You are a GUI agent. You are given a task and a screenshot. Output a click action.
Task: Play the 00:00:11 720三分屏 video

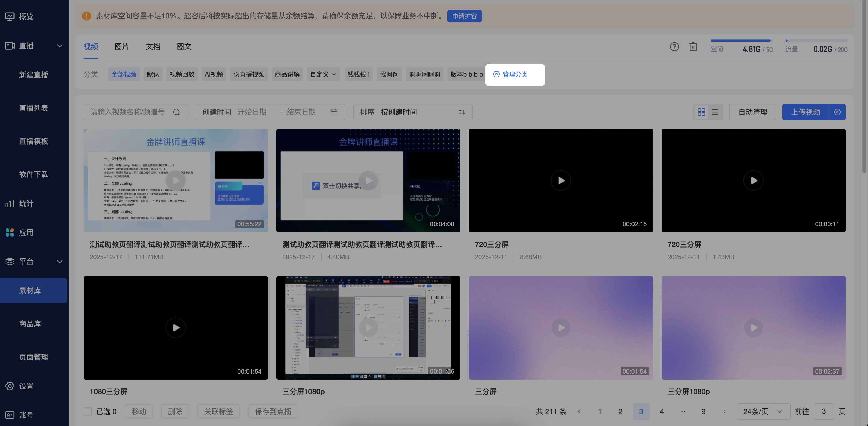tap(753, 180)
